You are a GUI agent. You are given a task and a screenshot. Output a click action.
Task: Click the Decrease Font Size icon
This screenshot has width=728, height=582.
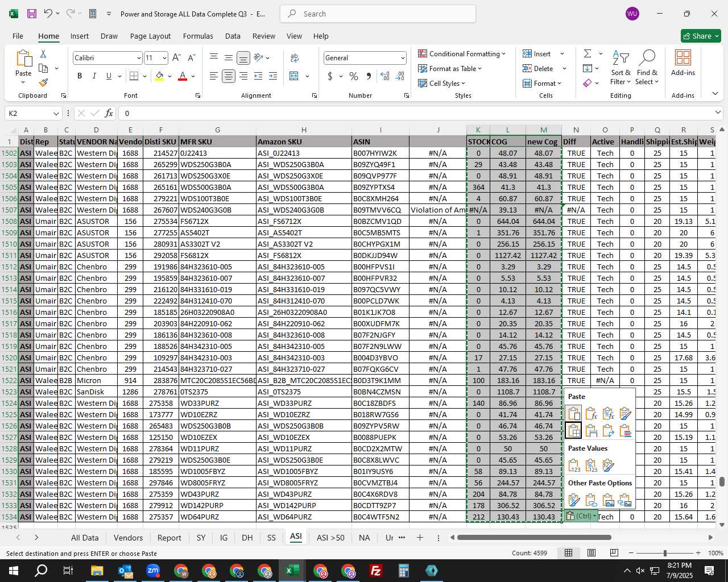tap(191, 58)
